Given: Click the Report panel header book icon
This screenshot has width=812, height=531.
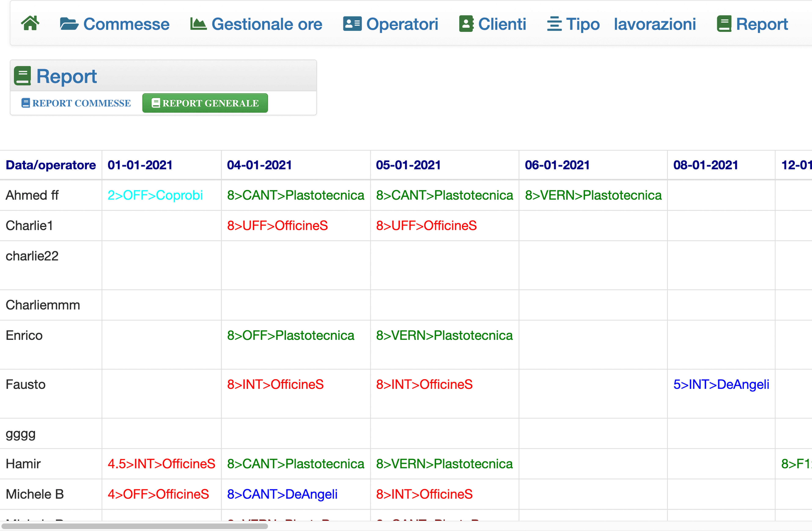Looking at the screenshot, I should coord(22,76).
